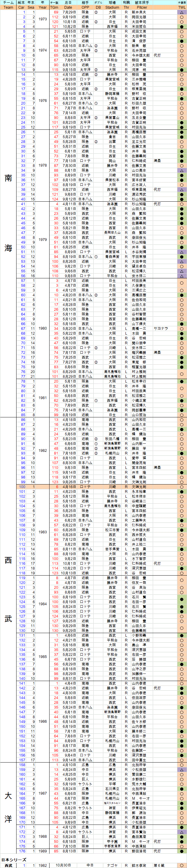
Task: Select the 'Sea' column header
Action: point(31,7)
